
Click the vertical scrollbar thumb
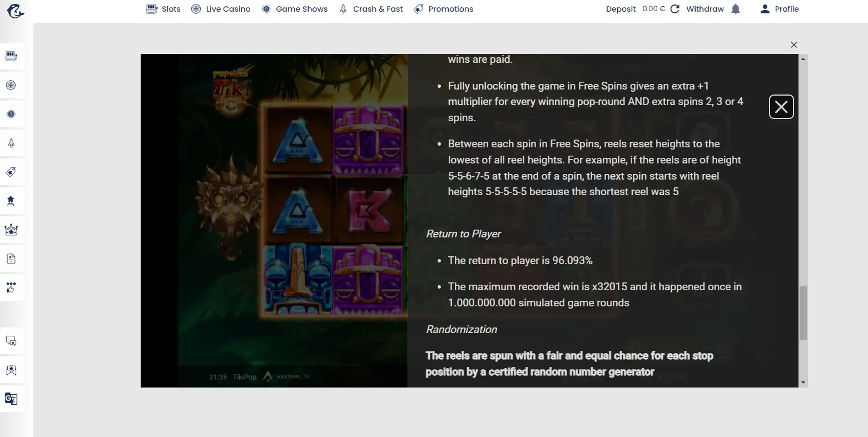click(x=803, y=313)
